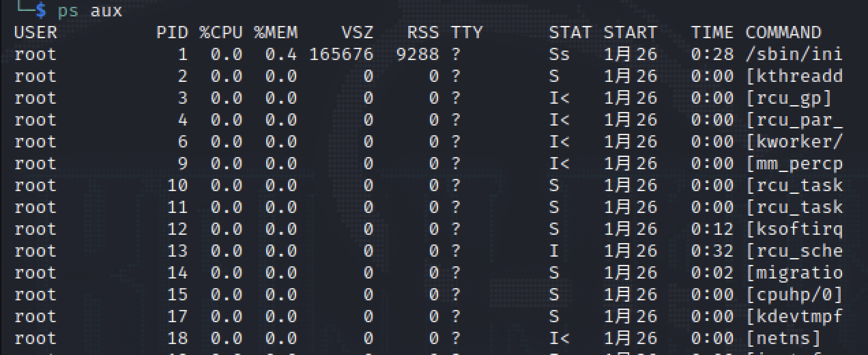Image resolution: width=868 pixels, height=355 pixels.
Task: Select the PID column header
Action: coord(171,33)
